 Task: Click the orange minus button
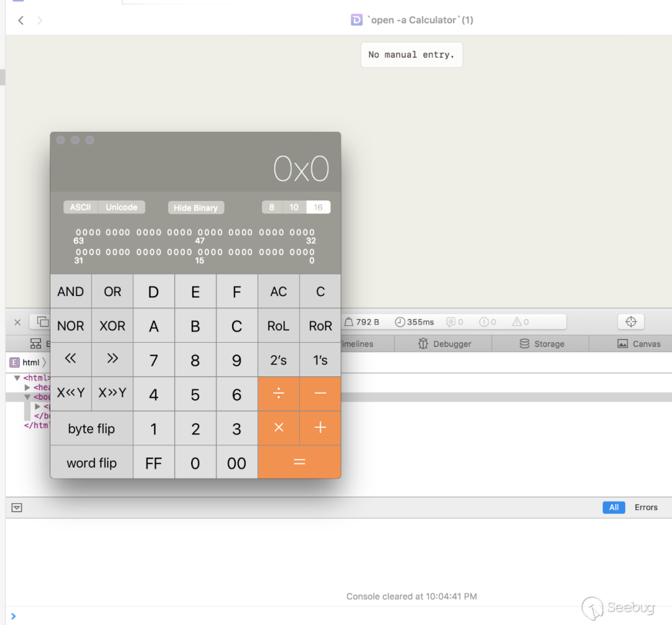[x=320, y=394]
